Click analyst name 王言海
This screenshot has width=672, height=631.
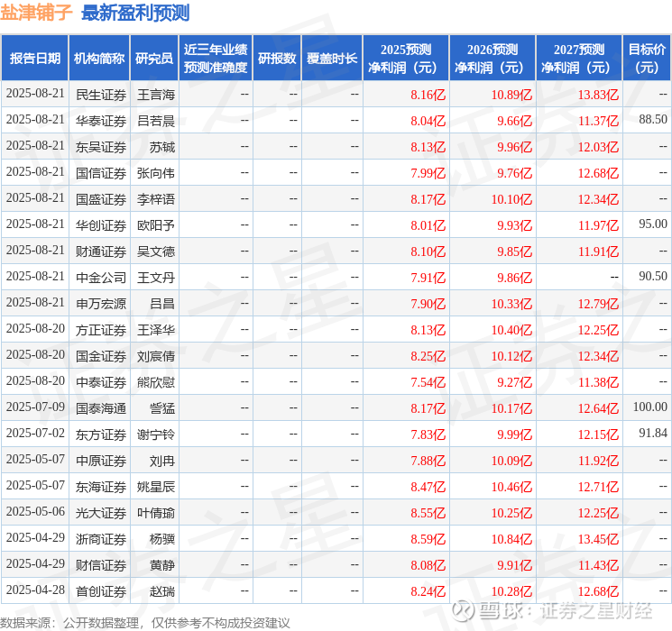tap(156, 95)
